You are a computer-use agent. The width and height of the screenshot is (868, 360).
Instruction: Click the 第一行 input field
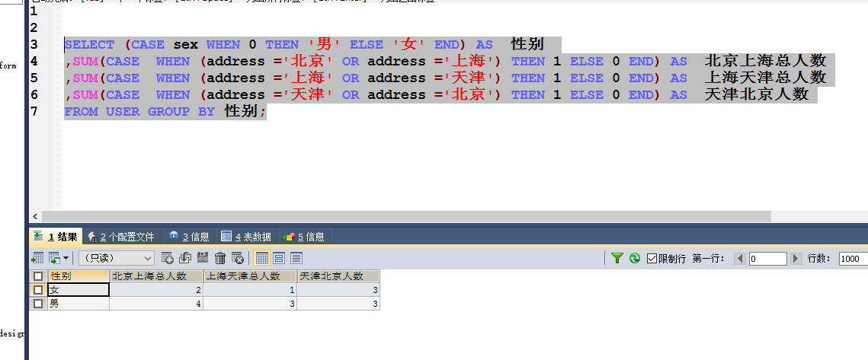coord(768,258)
